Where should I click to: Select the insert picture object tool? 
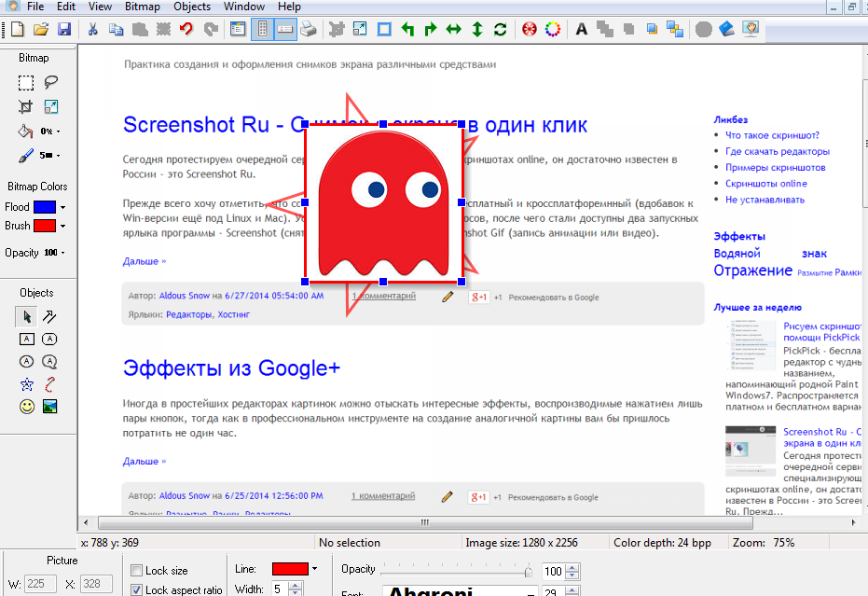(49, 407)
